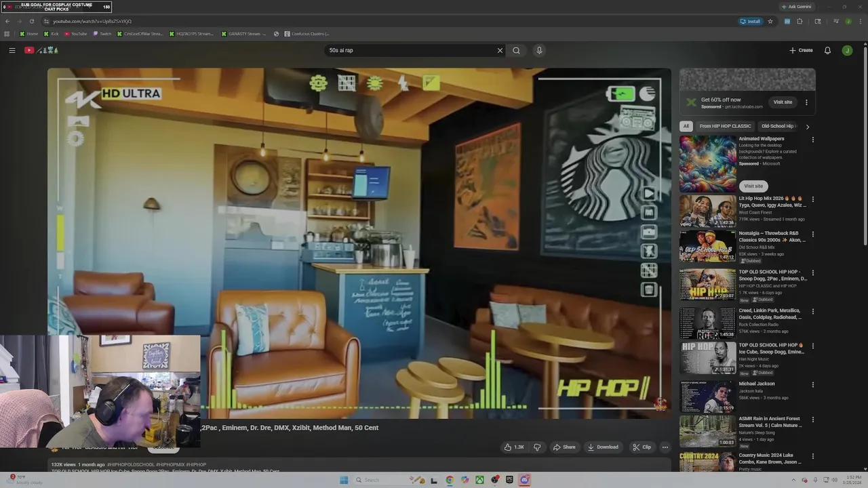The width and height of the screenshot is (868, 488).
Task: Play the Nostalgia Throwback R&B thumbnail
Action: click(708, 246)
